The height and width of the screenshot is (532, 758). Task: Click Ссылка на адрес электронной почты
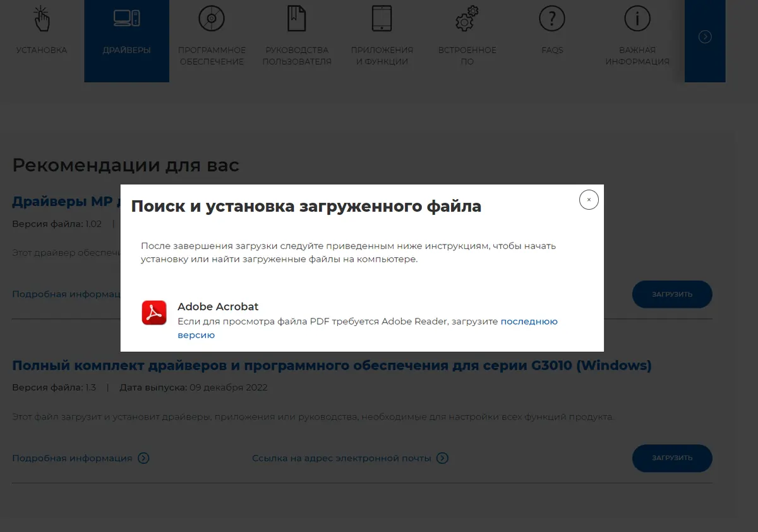click(342, 458)
